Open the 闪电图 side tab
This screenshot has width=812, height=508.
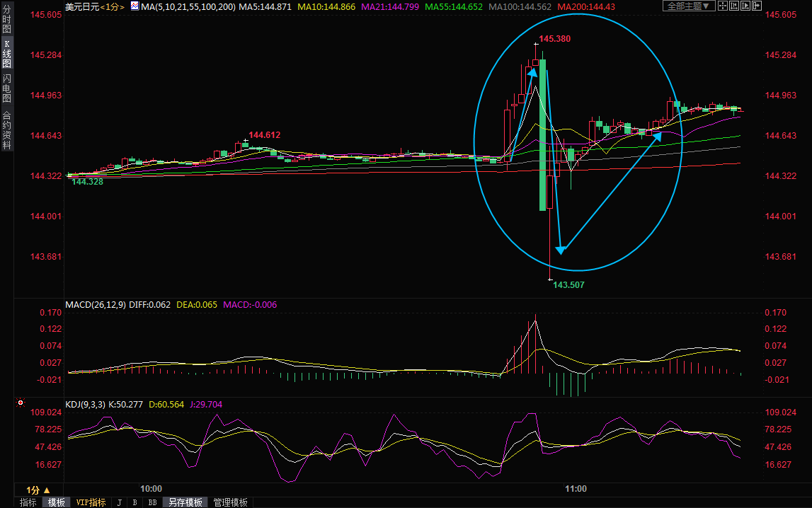click(6, 88)
